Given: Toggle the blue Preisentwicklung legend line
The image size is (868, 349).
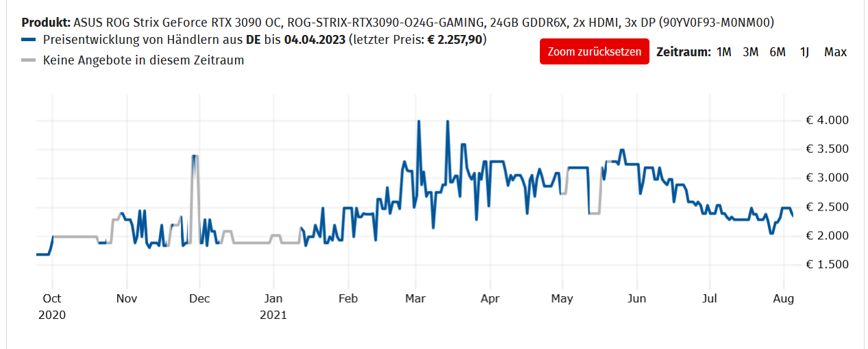Looking at the screenshot, I should [29, 40].
